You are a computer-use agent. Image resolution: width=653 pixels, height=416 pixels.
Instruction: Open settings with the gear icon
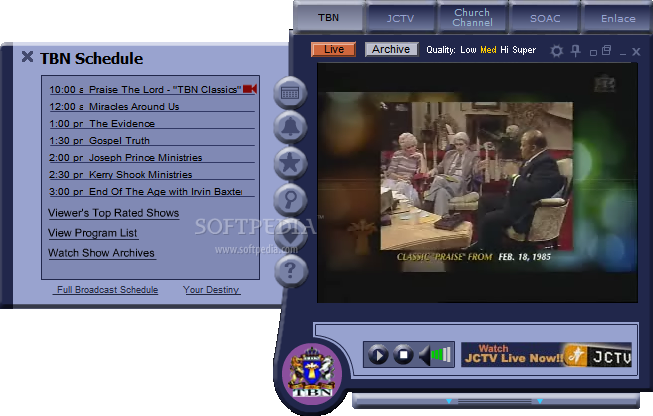pos(556,51)
